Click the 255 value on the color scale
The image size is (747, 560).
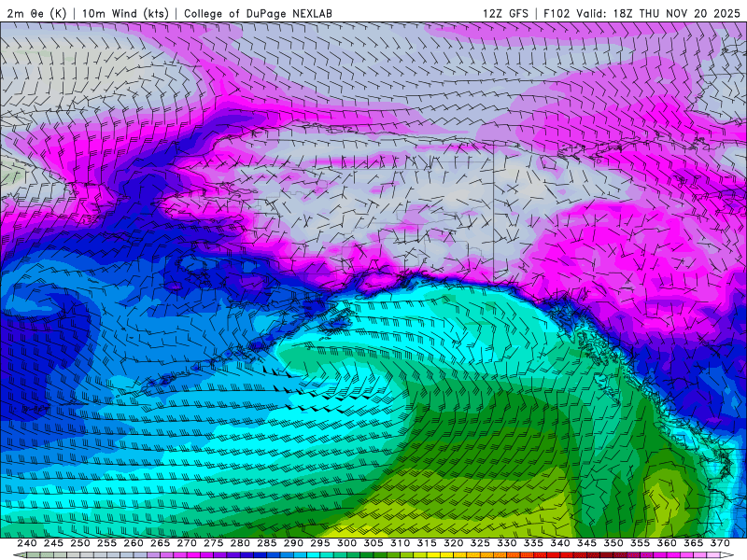click(107, 543)
